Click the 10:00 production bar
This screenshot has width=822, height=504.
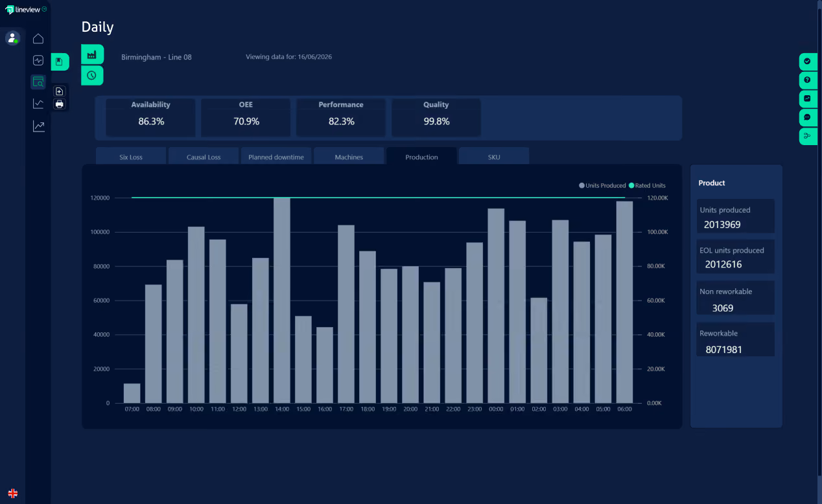pyautogui.click(x=196, y=315)
